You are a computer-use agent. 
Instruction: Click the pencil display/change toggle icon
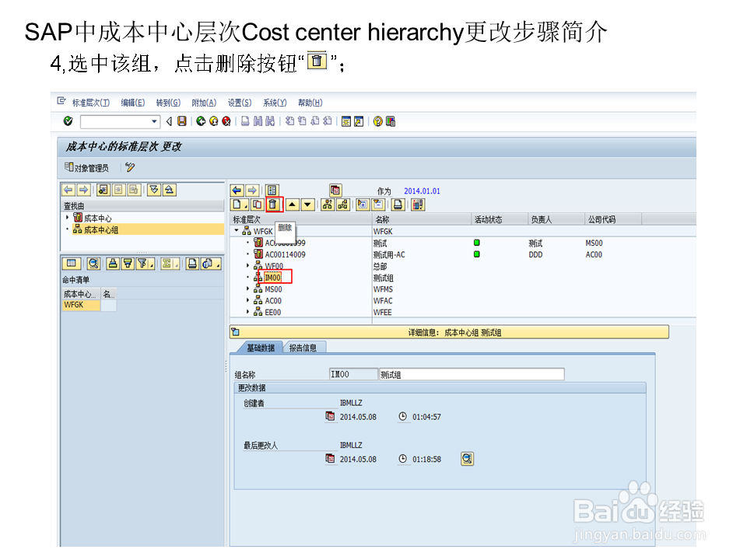tap(130, 167)
